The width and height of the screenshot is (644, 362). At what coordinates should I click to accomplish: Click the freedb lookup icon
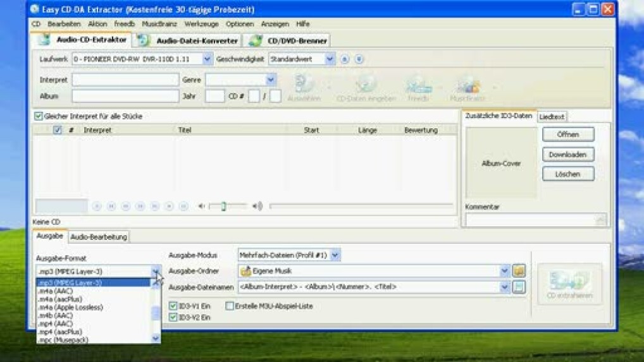click(418, 85)
